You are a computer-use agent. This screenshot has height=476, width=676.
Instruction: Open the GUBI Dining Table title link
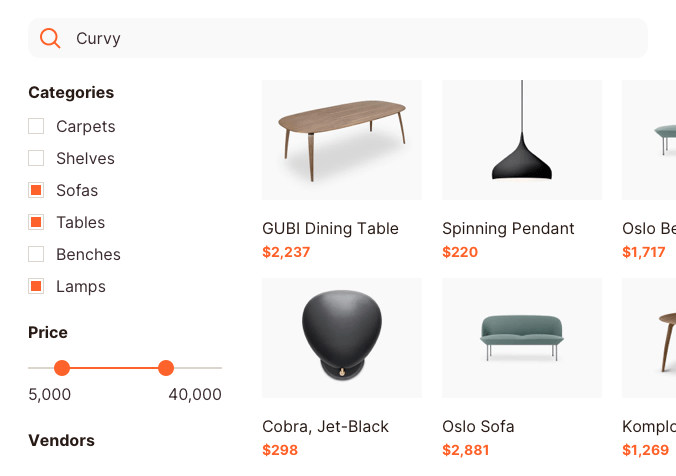point(330,229)
